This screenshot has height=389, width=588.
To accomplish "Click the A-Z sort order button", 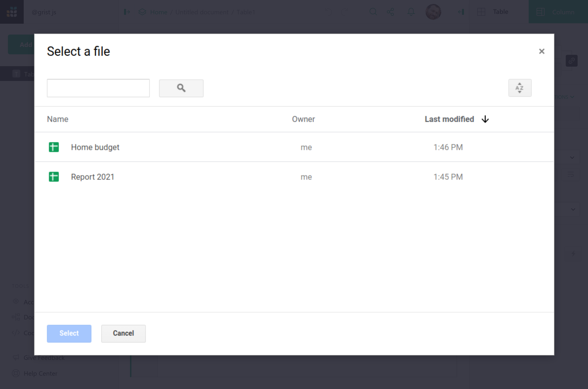I will click(x=520, y=88).
